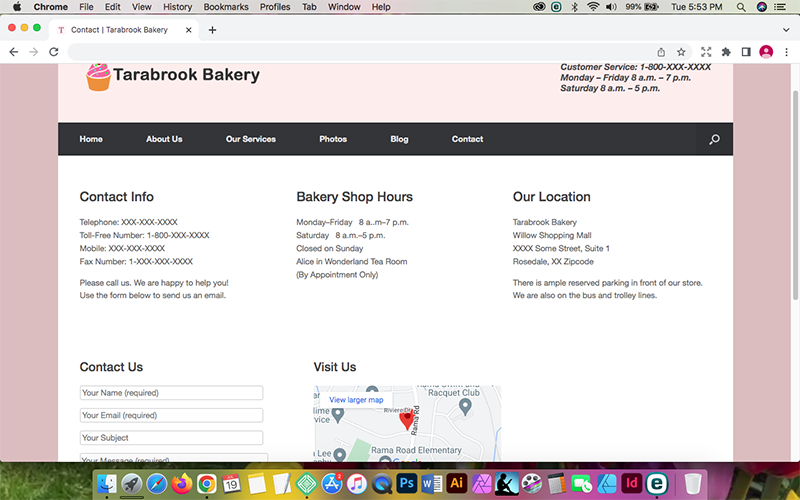Image resolution: width=800 pixels, height=500 pixels.
Task: Open the About Us page
Action: click(x=164, y=139)
